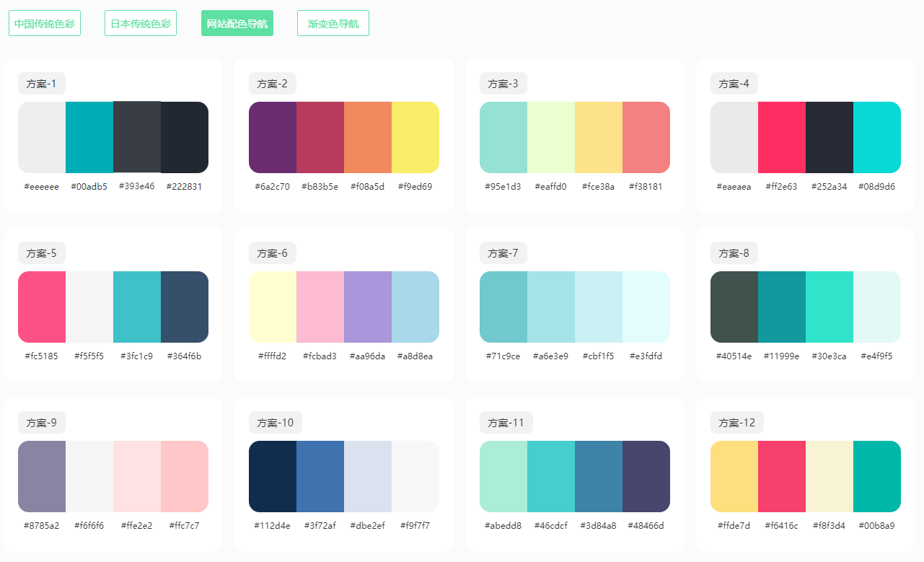Pick the turquoise #30e3ca swatch
924x562 pixels.
pos(830,307)
